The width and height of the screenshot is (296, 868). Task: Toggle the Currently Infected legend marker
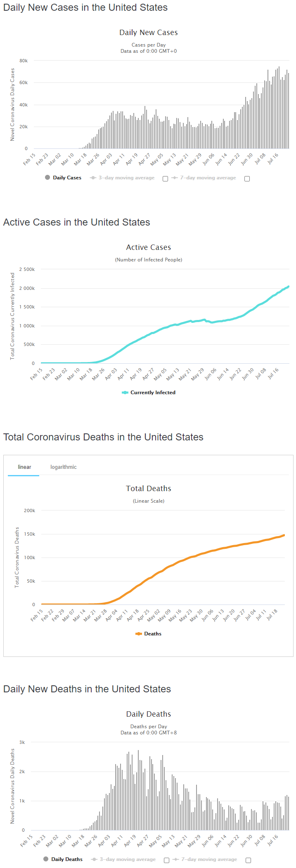coord(125,393)
